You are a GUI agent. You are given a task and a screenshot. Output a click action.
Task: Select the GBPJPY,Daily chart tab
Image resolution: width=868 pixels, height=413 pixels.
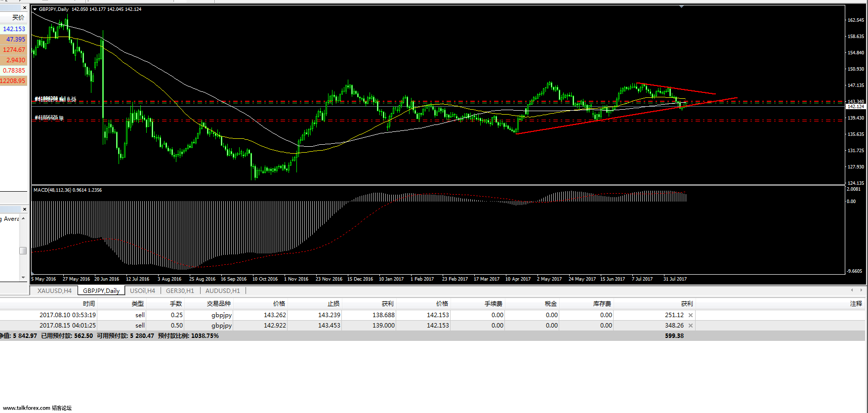[x=101, y=291]
